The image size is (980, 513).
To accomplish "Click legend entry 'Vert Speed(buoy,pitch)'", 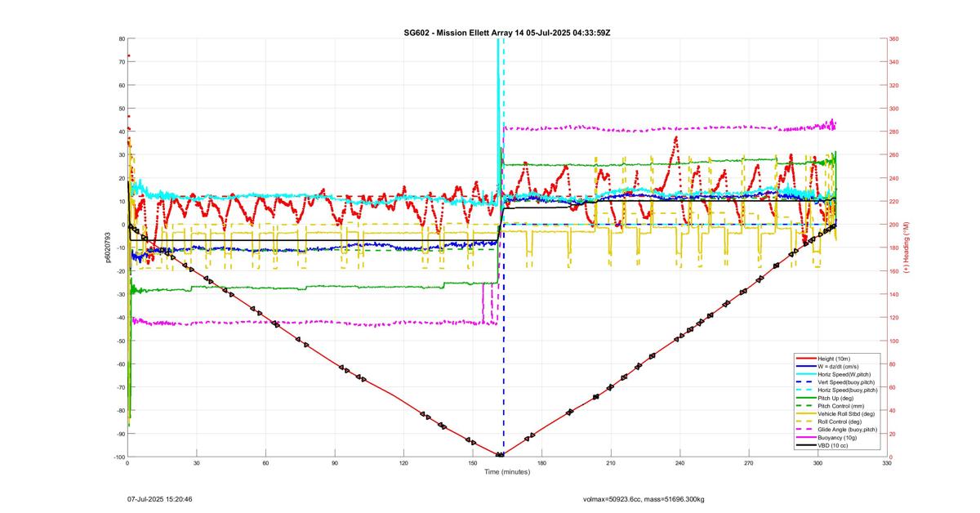I will coord(847,381).
